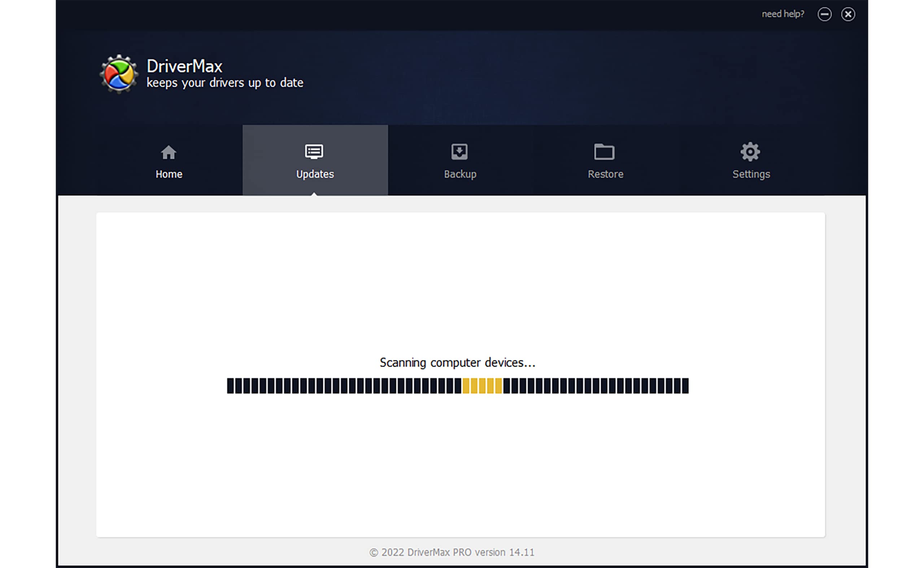Click the yellow segment of progress bar
Screen dimensions: 924x568
(482, 386)
